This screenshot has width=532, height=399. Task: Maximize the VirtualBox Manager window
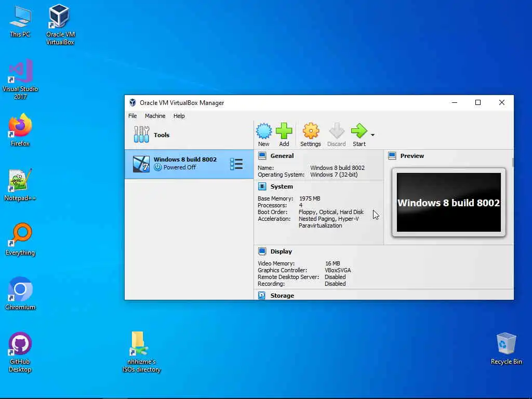pyautogui.click(x=478, y=102)
